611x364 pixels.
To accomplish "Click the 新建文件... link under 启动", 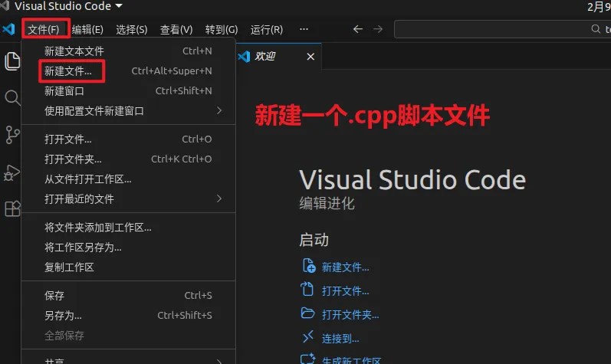I will click(x=345, y=267).
